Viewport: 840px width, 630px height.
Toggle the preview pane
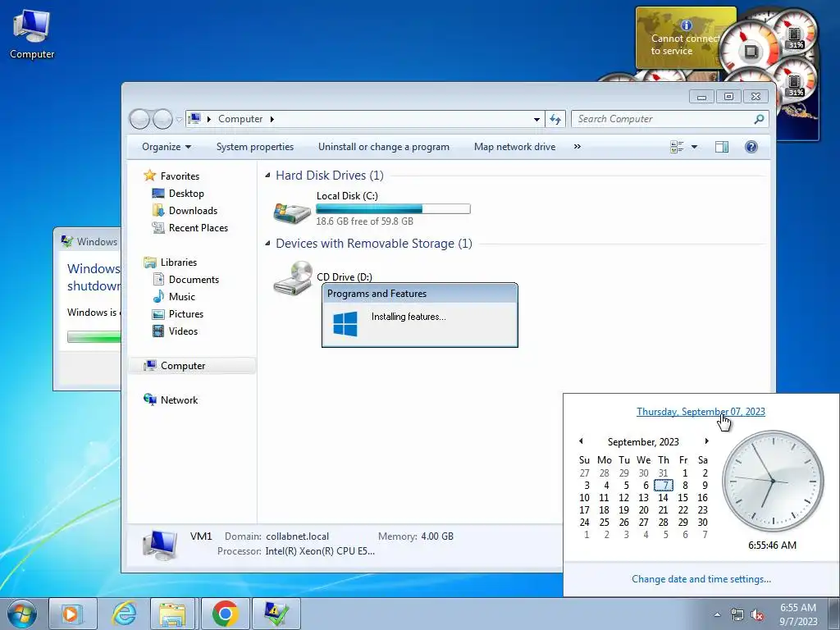coord(722,147)
